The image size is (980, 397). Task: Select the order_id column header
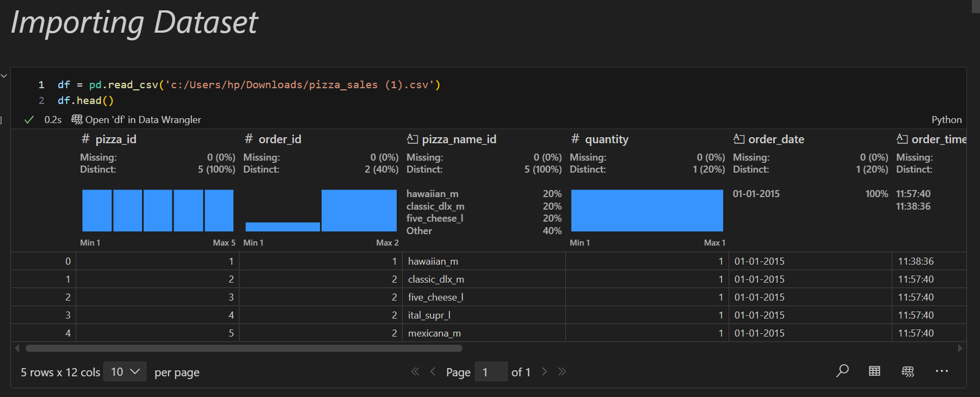pyautogui.click(x=280, y=139)
